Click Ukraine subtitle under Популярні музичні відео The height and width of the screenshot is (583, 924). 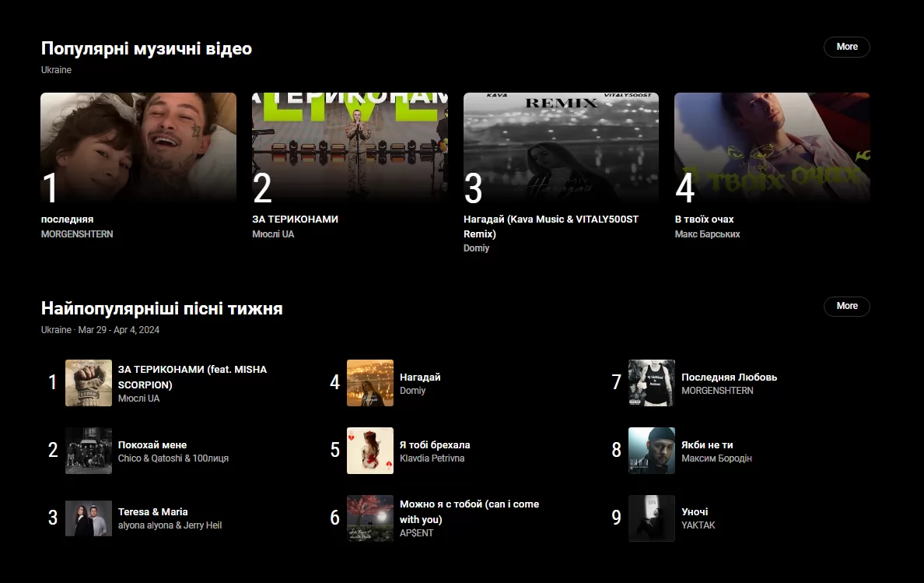(x=56, y=69)
